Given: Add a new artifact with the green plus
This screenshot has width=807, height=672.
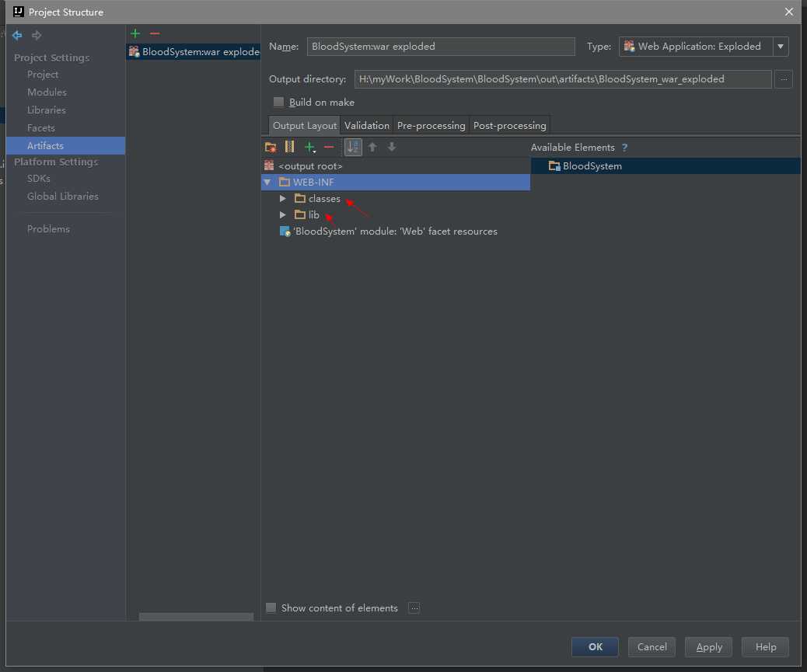Looking at the screenshot, I should tap(135, 33).
